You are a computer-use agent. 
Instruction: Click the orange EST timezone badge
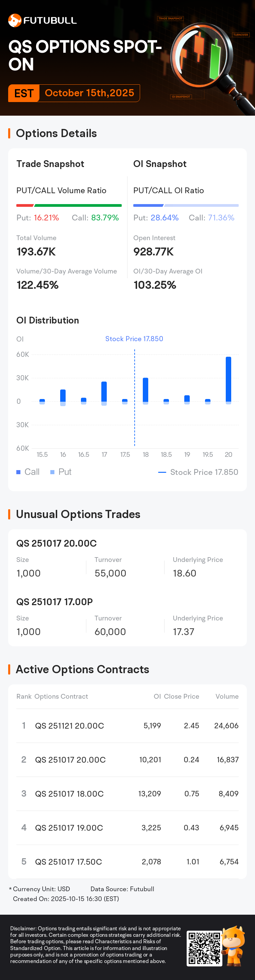[x=23, y=93]
